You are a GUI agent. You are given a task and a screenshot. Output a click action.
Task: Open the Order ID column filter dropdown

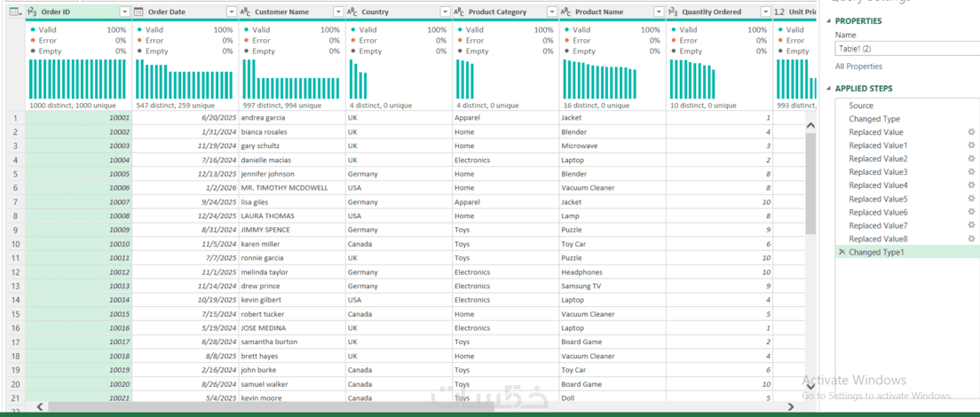click(x=124, y=12)
